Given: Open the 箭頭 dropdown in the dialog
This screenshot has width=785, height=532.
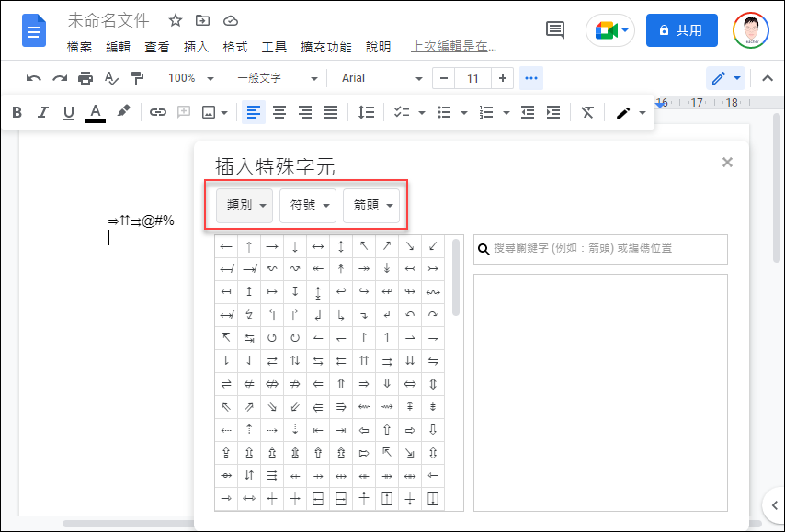Looking at the screenshot, I should pos(371,205).
